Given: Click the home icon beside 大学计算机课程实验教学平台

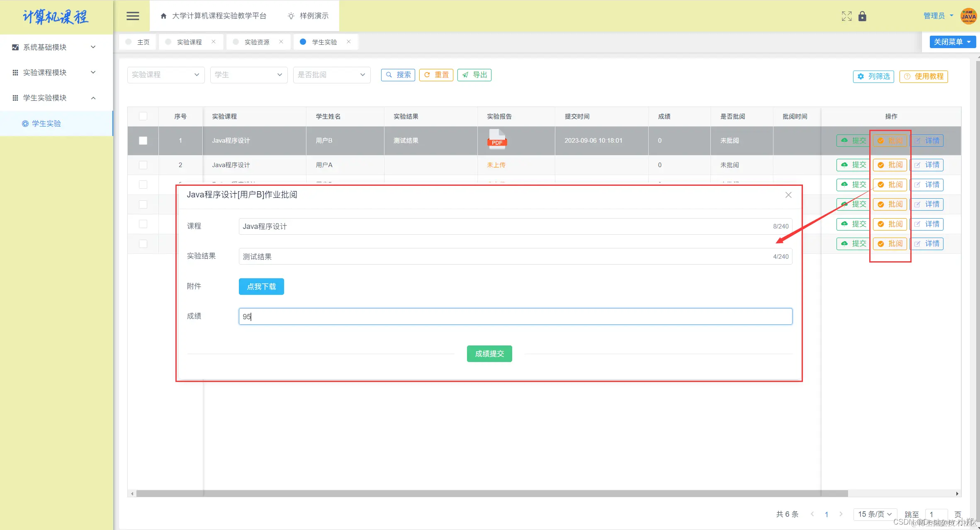Looking at the screenshot, I should pyautogui.click(x=163, y=16).
